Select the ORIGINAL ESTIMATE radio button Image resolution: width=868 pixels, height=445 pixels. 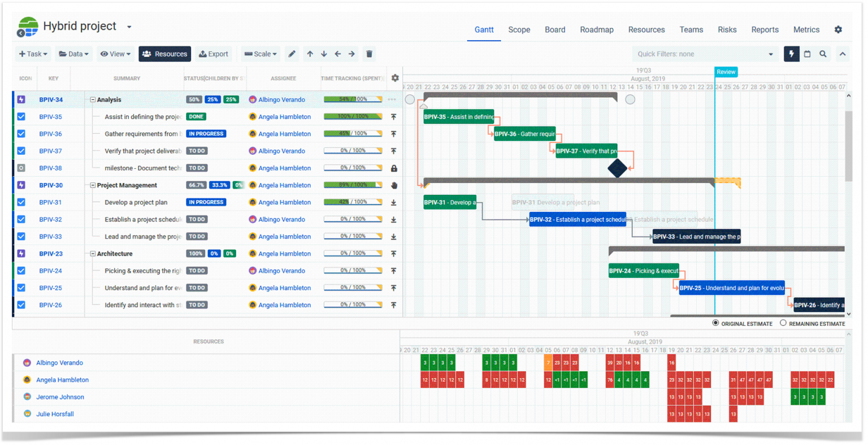click(715, 323)
